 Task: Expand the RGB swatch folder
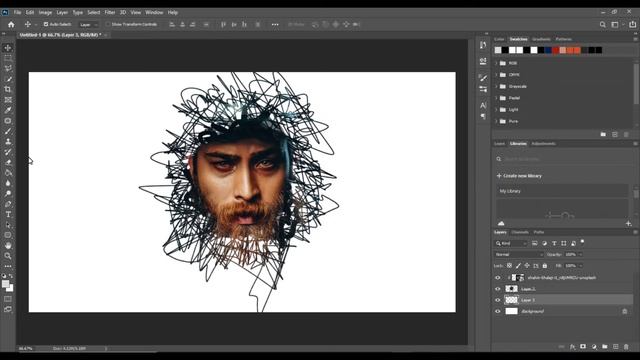click(496, 63)
